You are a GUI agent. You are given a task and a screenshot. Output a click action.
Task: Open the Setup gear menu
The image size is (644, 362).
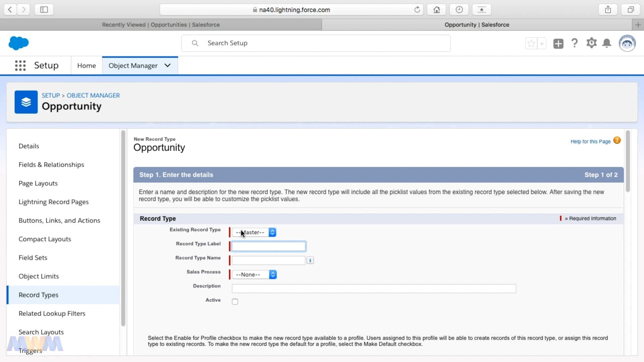(591, 43)
